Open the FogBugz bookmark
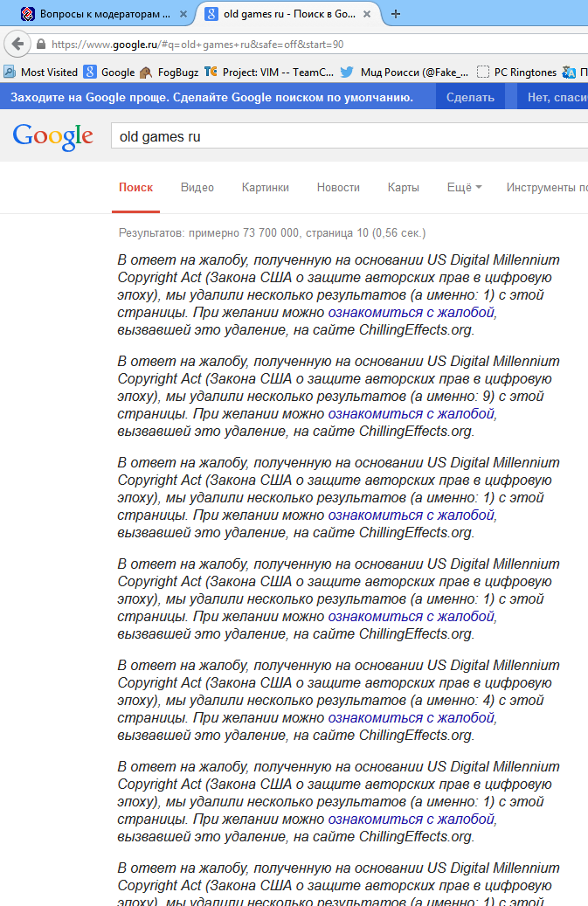This screenshot has height=906, width=588. click(x=169, y=73)
